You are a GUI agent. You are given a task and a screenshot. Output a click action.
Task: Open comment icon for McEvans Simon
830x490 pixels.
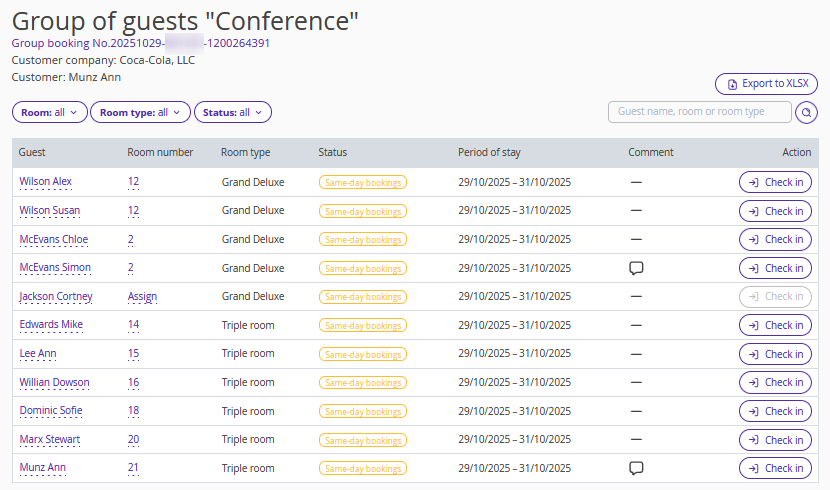[635, 268]
